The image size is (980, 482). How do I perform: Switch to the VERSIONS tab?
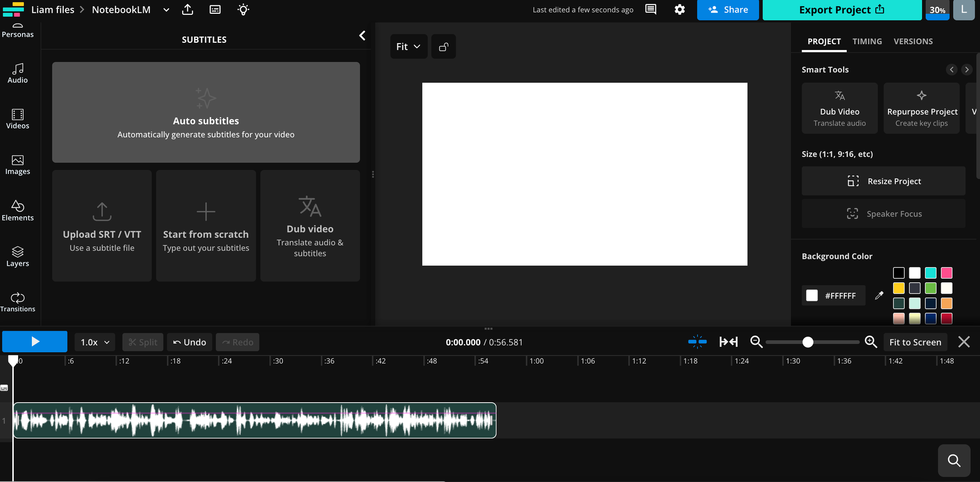[913, 42]
